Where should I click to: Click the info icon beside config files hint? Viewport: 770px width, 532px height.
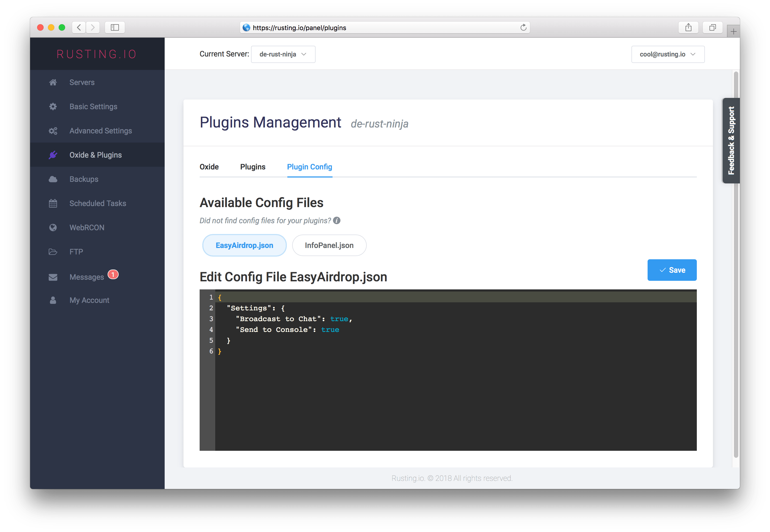337,221
